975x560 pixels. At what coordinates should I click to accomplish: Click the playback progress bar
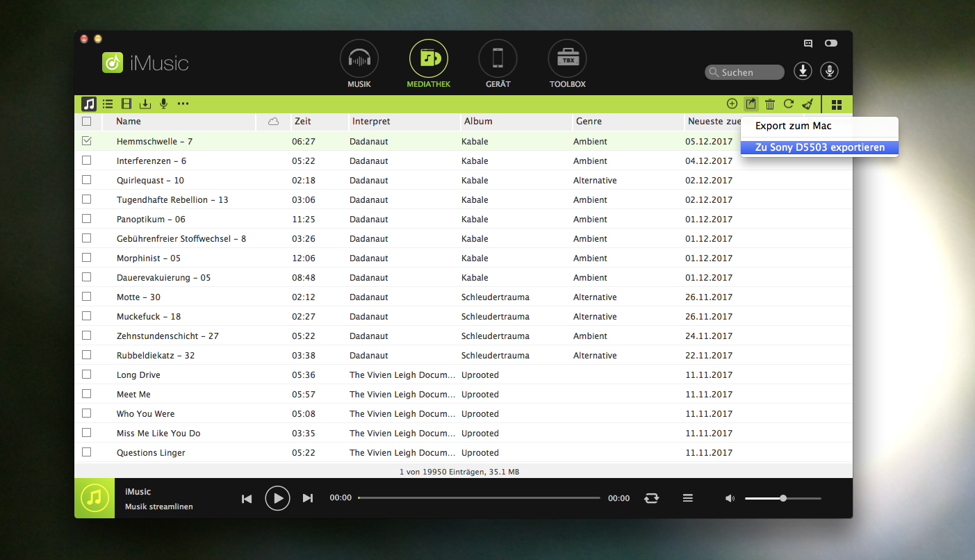pyautogui.click(x=479, y=498)
